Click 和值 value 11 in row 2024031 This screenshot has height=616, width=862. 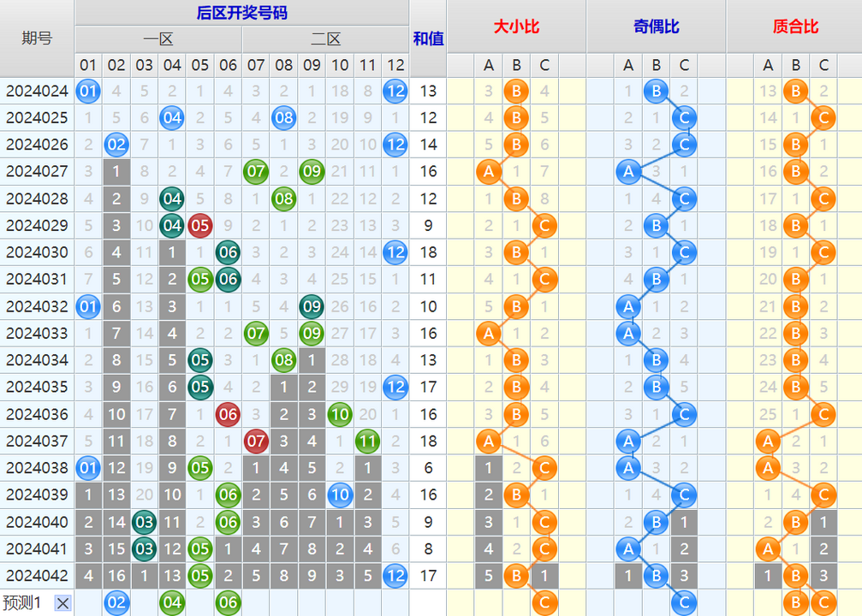click(428, 279)
